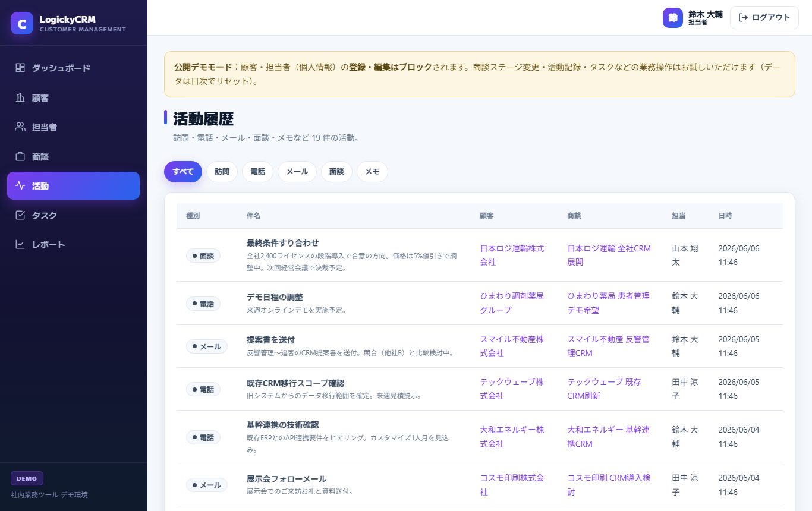The image size is (812, 511).
Task: Click the 種別 column header
Action: point(193,216)
